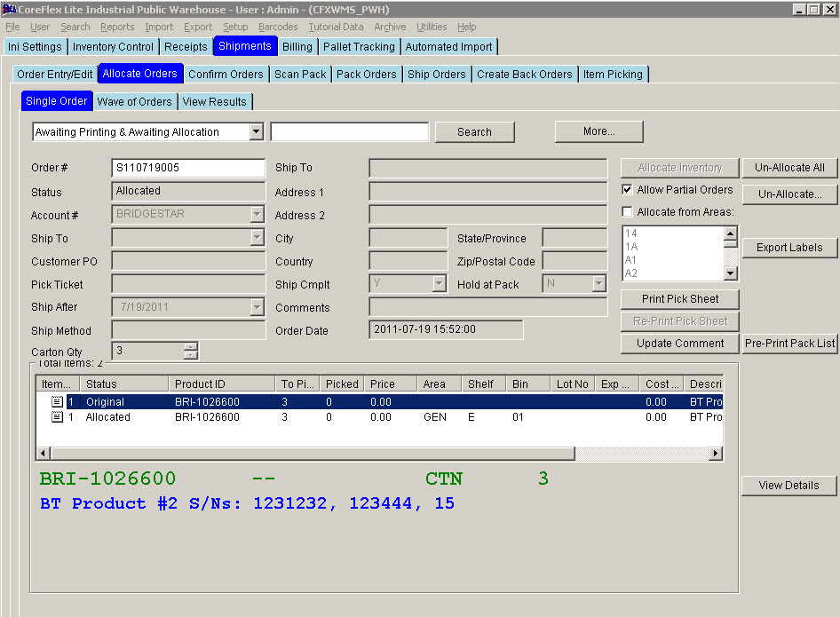Switch to Order Entry/Edit tab
This screenshot has height=617, width=840.
point(55,74)
